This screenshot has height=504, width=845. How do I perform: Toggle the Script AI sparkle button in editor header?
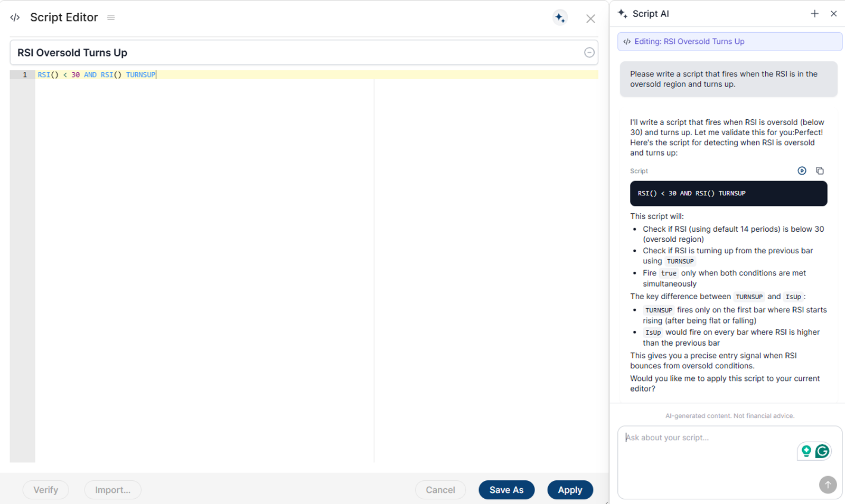coord(560,18)
